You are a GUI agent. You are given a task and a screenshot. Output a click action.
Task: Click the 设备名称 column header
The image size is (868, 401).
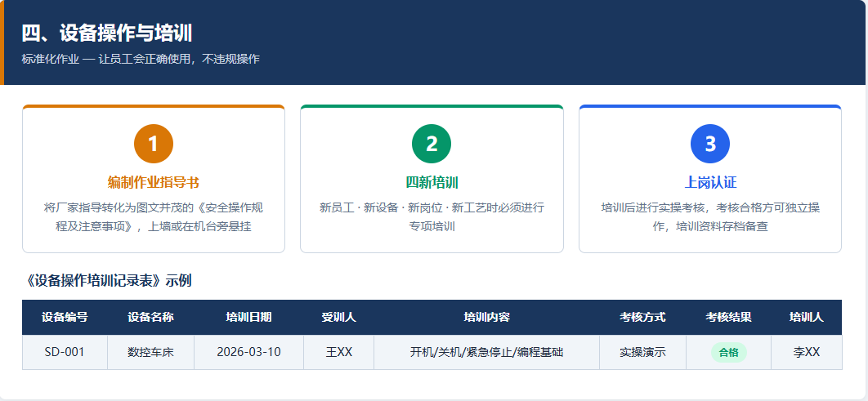[x=150, y=318]
